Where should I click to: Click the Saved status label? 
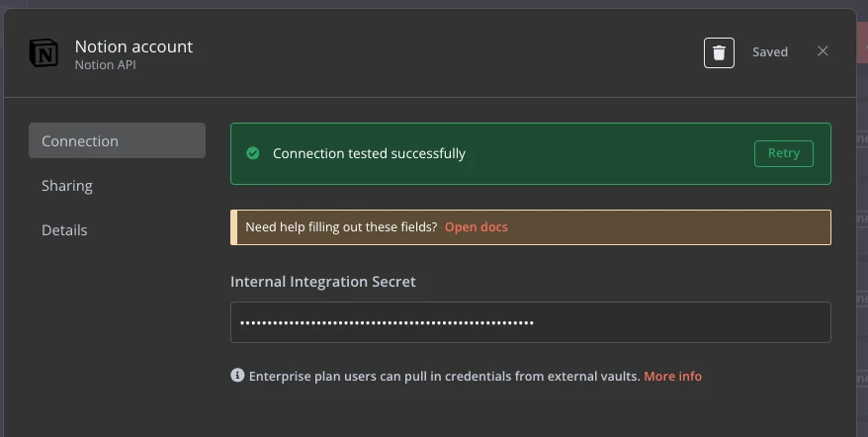pyautogui.click(x=770, y=52)
